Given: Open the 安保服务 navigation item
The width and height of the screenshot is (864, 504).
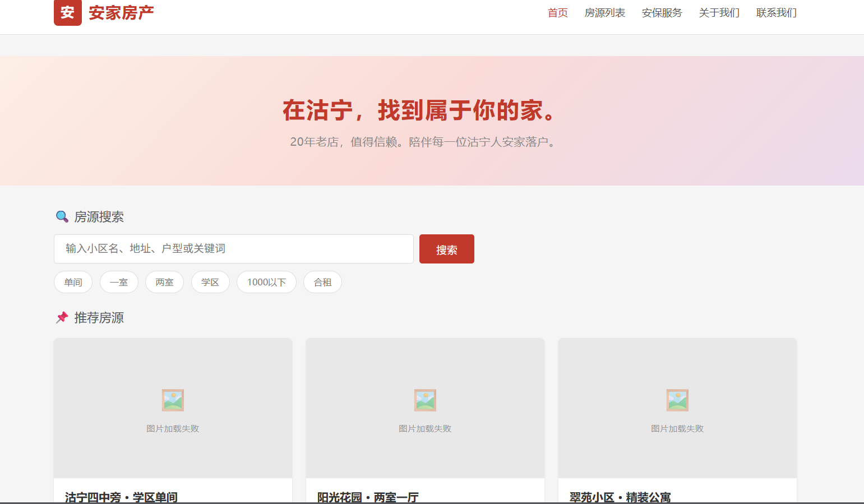Looking at the screenshot, I should (662, 12).
